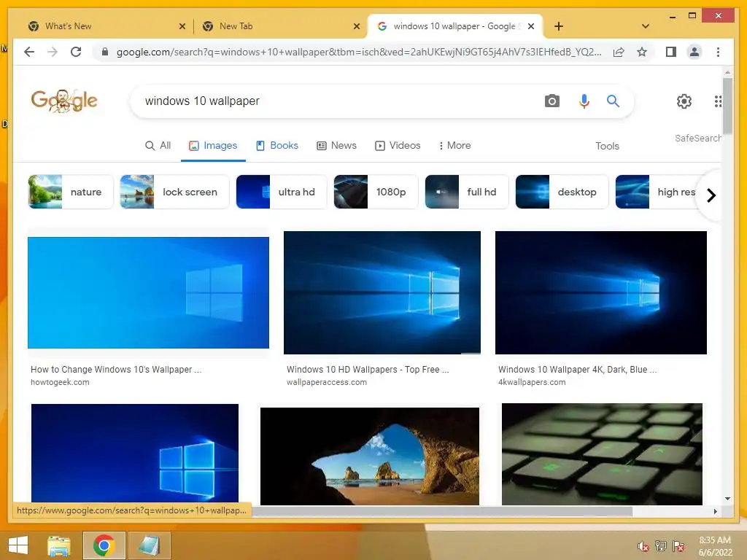Click the search text field
The image size is (747, 560).
tap(333, 101)
